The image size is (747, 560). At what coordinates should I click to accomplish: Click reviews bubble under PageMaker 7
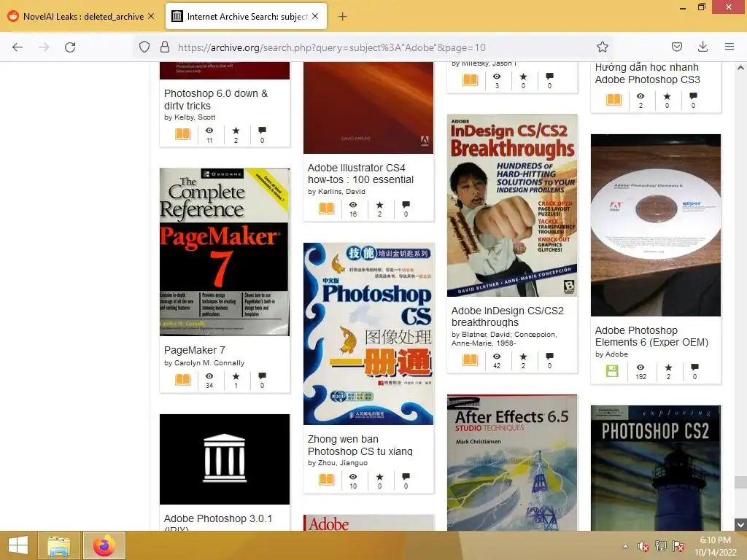coord(262,376)
